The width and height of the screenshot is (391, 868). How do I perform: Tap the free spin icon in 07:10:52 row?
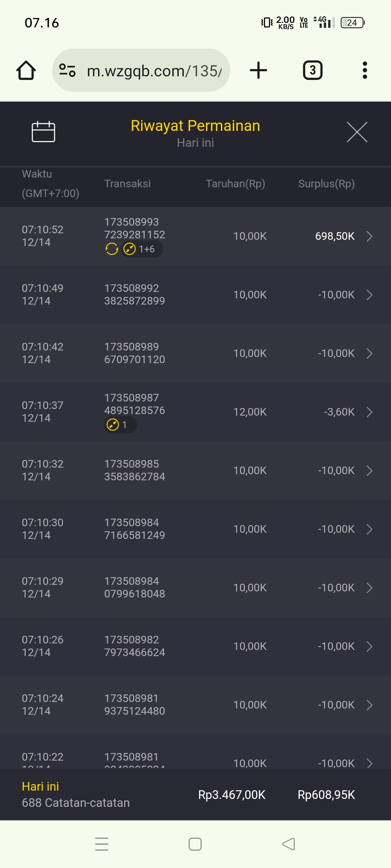112,249
